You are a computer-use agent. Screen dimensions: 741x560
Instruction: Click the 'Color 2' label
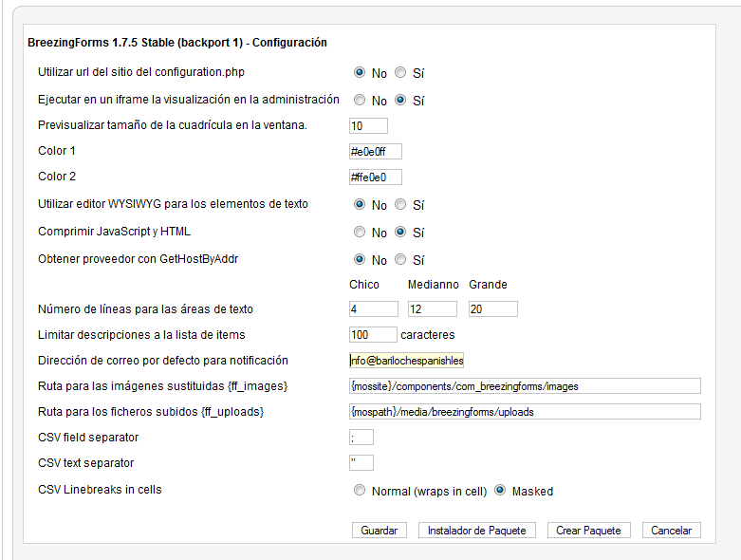[57, 177]
